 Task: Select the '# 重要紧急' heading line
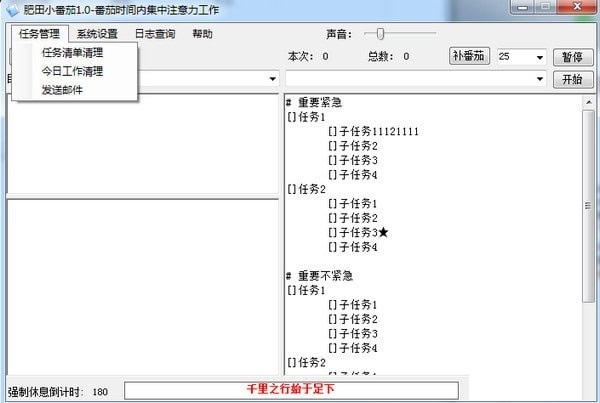[314, 102]
